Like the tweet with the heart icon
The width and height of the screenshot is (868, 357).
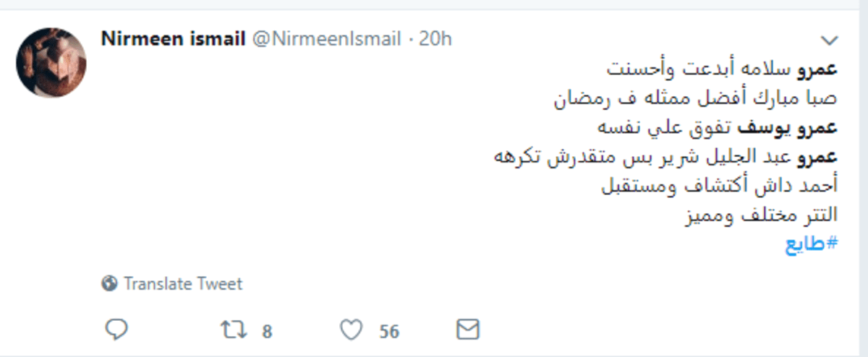click(x=352, y=331)
